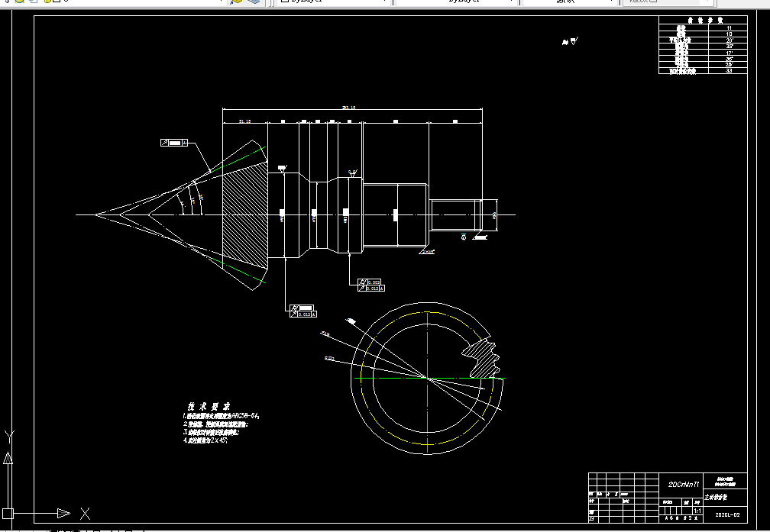The height and width of the screenshot is (532, 770).
Task: Select the 293.15 overall length dimension
Action: click(x=348, y=108)
